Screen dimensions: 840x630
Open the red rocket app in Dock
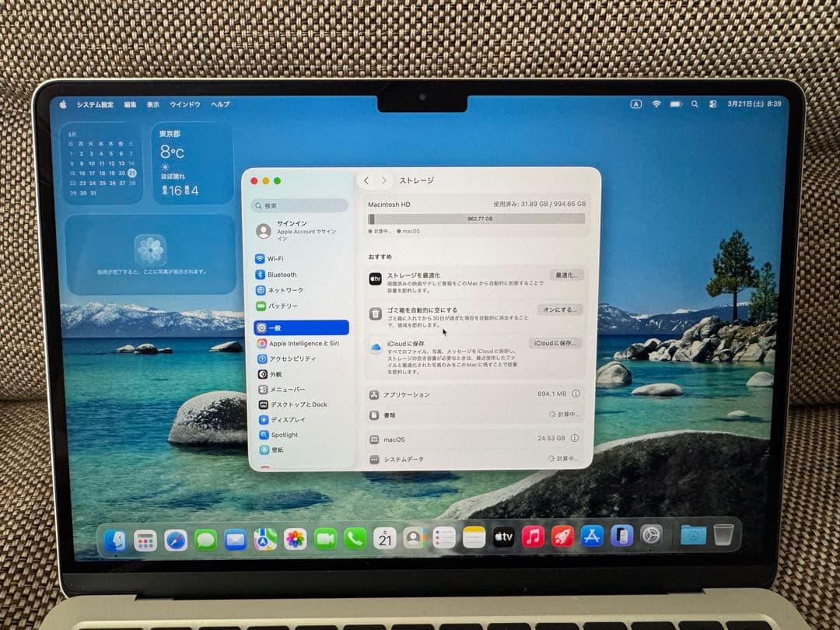click(x=562, y=536)
